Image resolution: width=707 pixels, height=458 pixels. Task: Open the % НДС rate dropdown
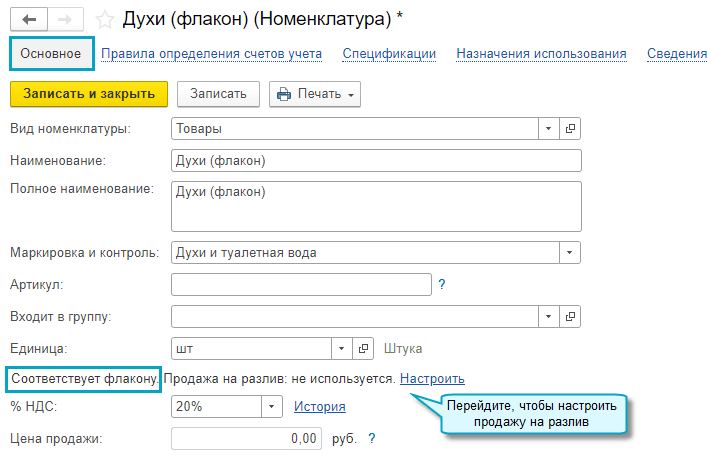click(272, 407)
